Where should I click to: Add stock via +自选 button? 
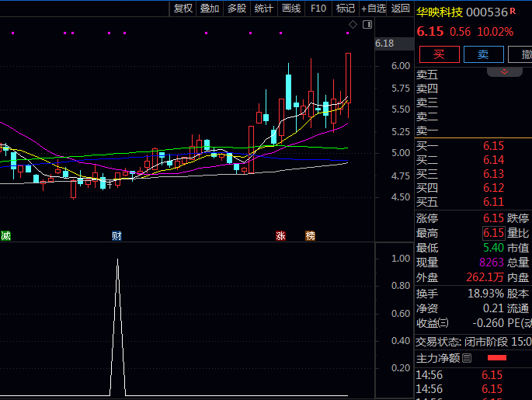coord(373,9)
